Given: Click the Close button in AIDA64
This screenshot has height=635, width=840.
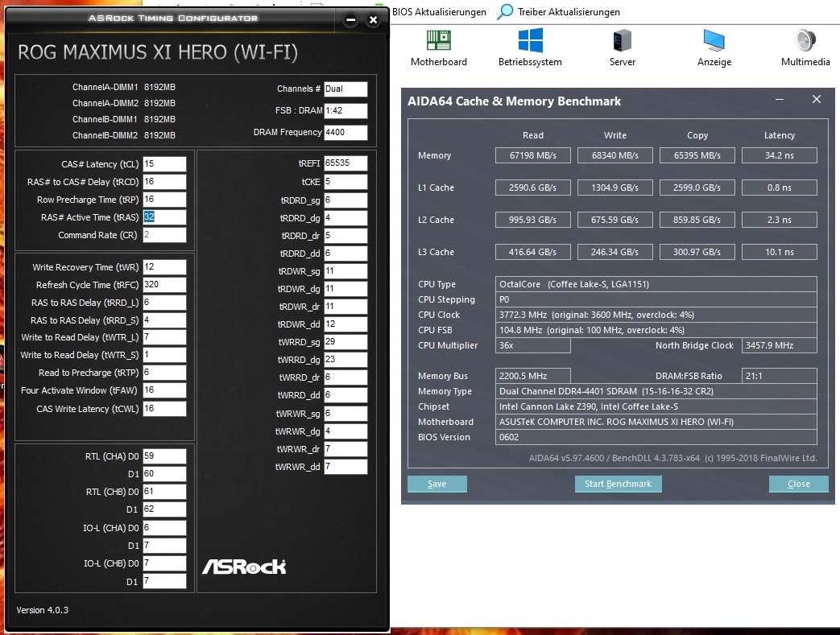Looking at the screenshot, I should pos(799,484).
